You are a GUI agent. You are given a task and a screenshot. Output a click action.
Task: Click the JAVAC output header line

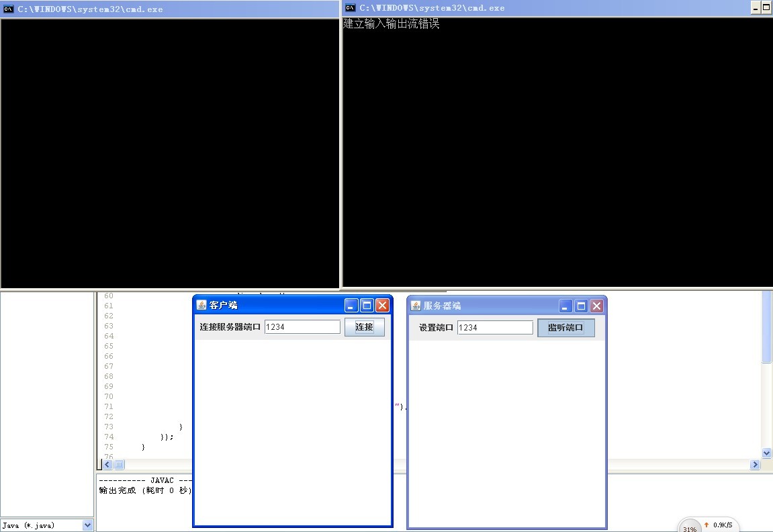[145, 480]
